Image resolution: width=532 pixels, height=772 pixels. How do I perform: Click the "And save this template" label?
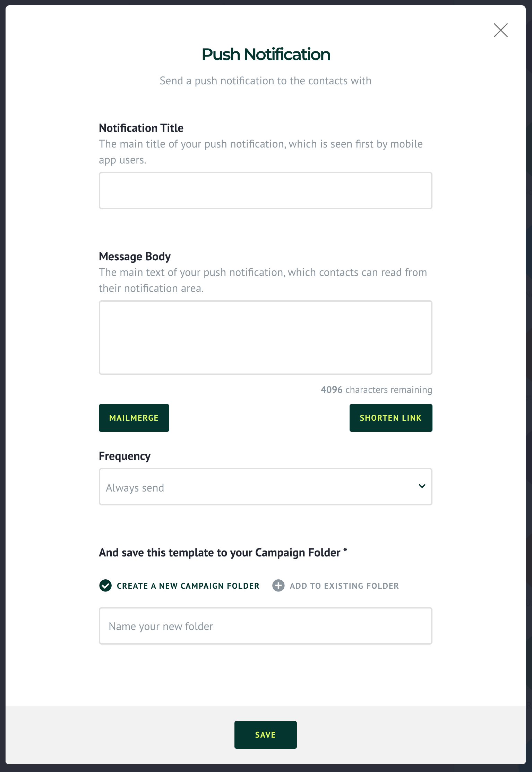click(x=220, y=553)
